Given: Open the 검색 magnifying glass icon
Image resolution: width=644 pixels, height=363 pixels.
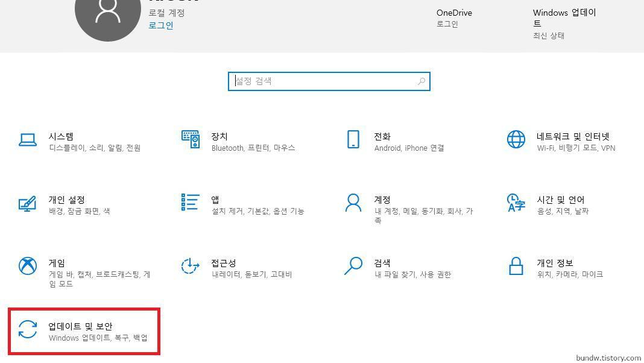Looking at the screenshot, I should click(353, 266).
